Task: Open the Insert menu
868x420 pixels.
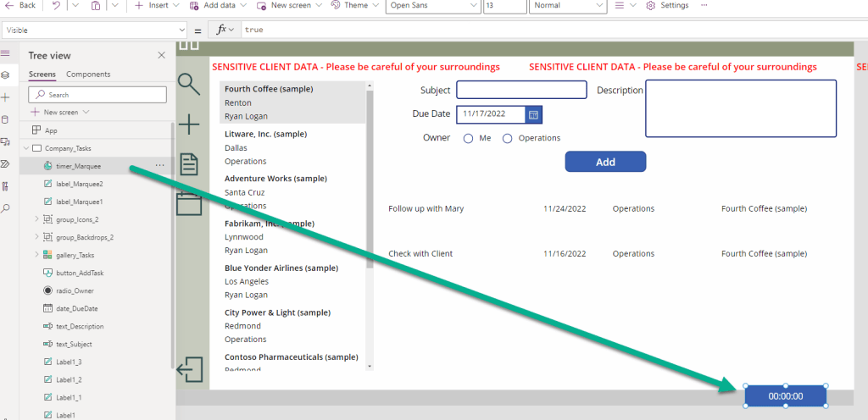Action: click(x=157, y=5)
